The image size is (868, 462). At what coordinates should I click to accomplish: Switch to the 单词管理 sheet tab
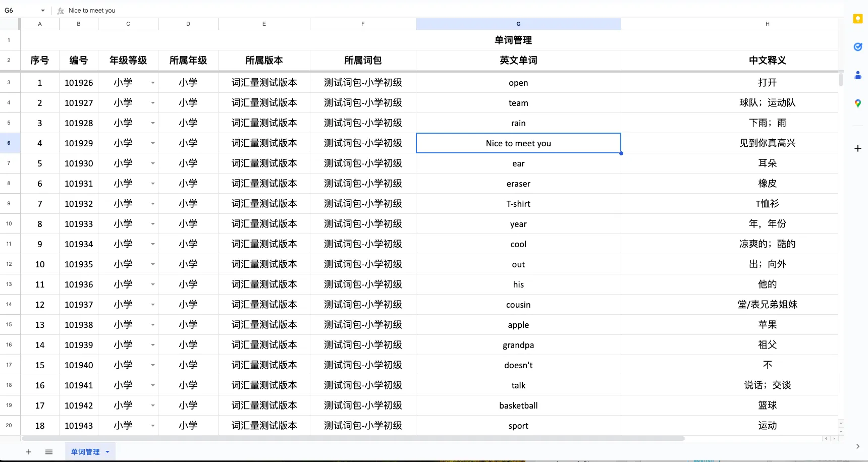(85, 452)
